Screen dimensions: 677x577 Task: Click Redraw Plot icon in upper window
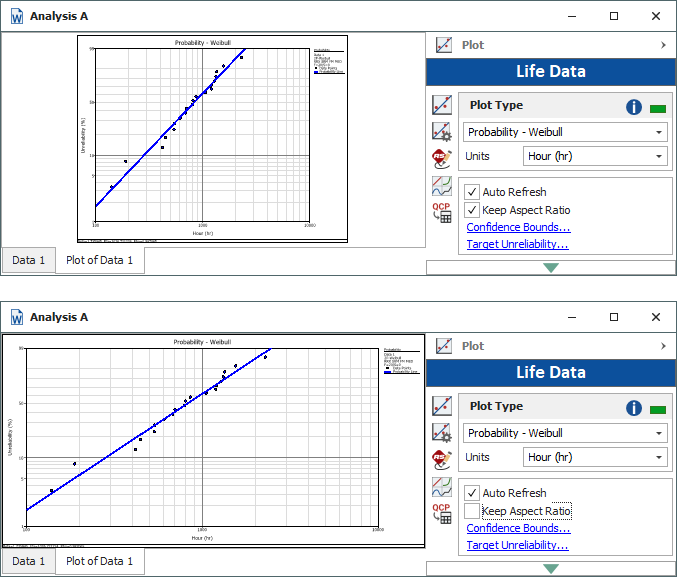(441, 105)
